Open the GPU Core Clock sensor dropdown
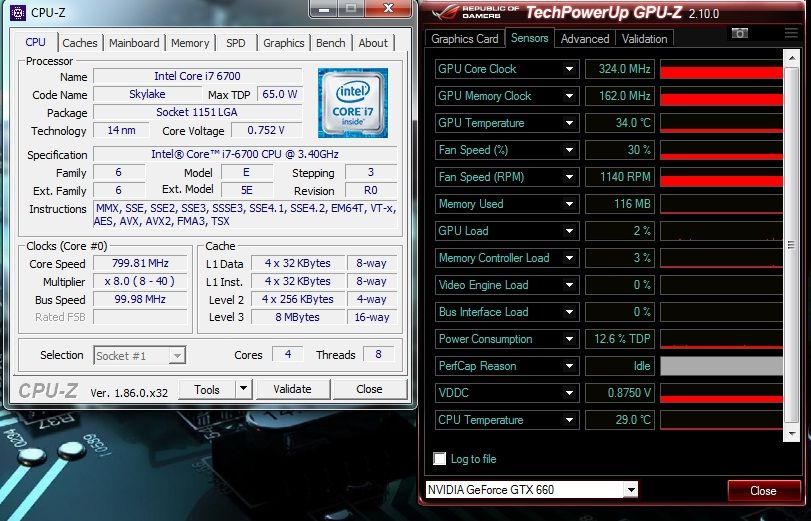Screen dimensions: 811x521 569,69
